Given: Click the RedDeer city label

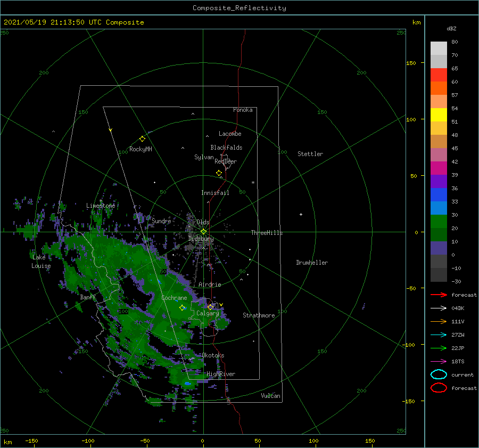Looking at the screenshot, I should [x=226, y=161].
